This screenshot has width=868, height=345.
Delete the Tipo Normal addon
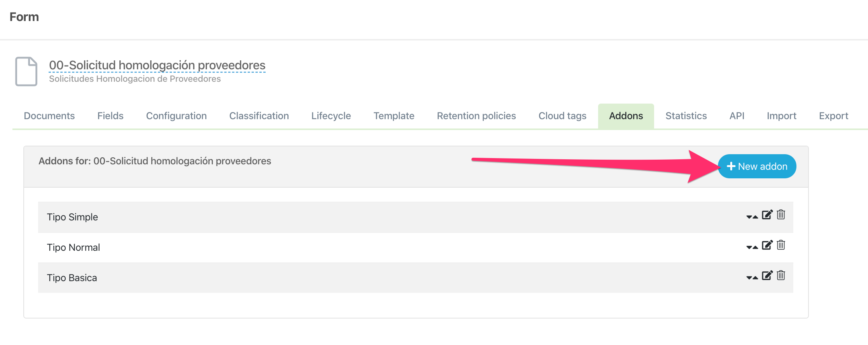(x=781, y=245)
